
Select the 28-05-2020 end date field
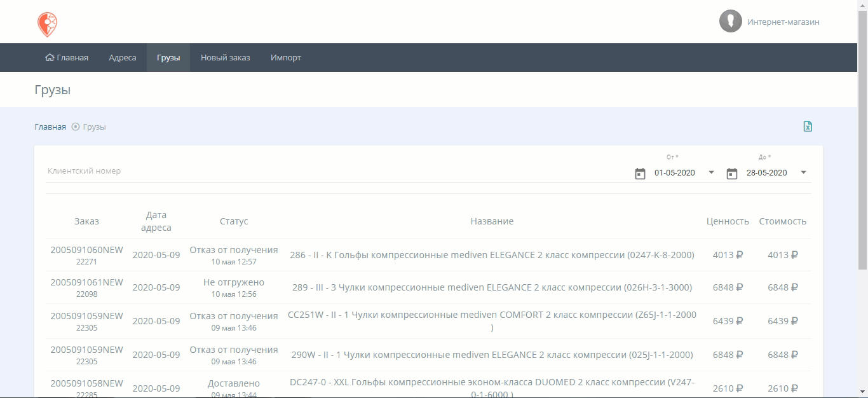click(767, 173)
